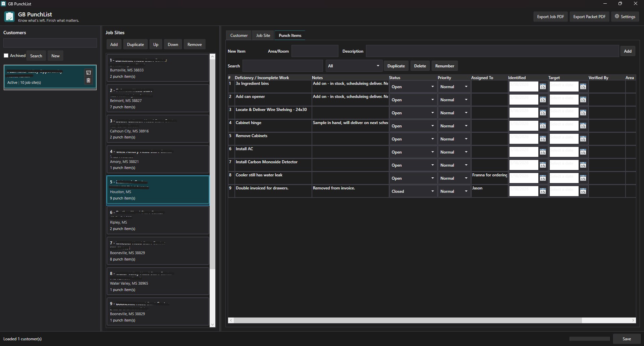
Task: Move job site Up
Action: click(156, 44)
